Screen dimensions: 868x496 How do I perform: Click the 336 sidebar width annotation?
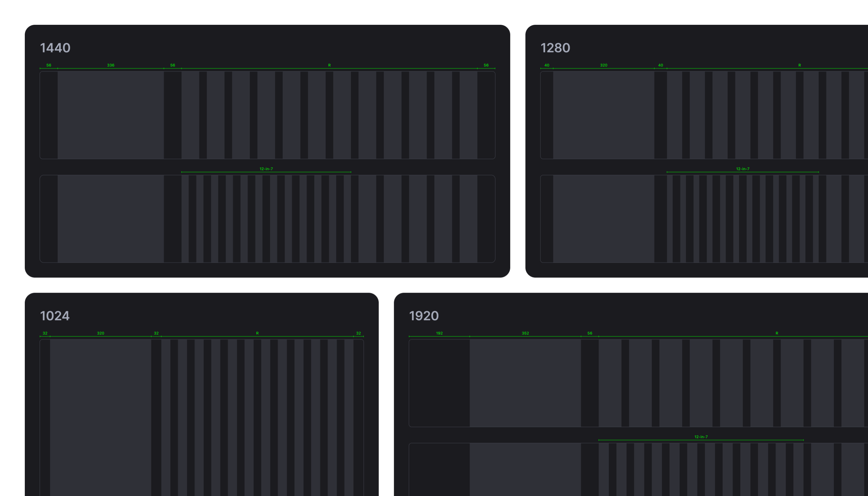point(111,65)
